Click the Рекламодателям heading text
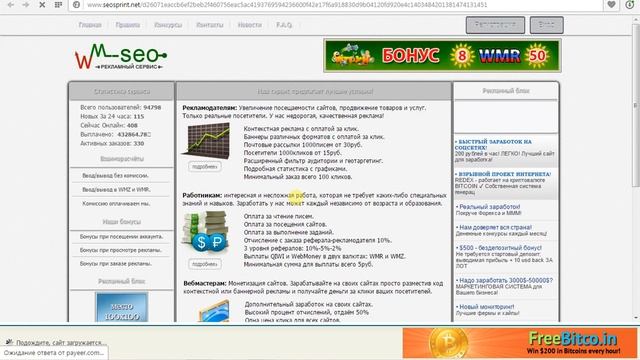 209,108
